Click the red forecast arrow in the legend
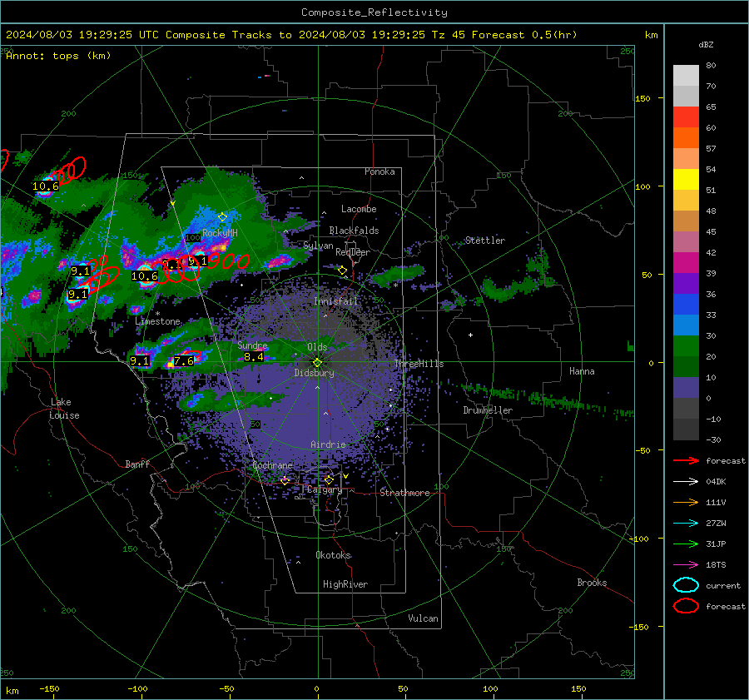 686,460
